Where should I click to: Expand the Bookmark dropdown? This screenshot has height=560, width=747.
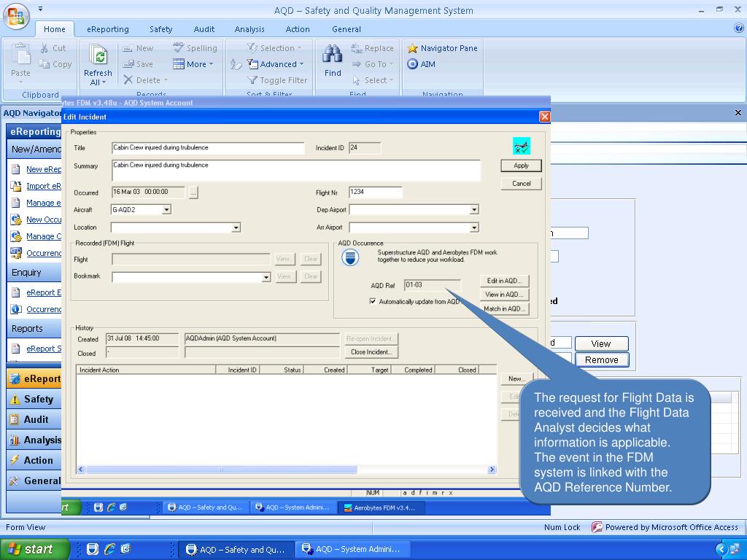pos(266,277)
